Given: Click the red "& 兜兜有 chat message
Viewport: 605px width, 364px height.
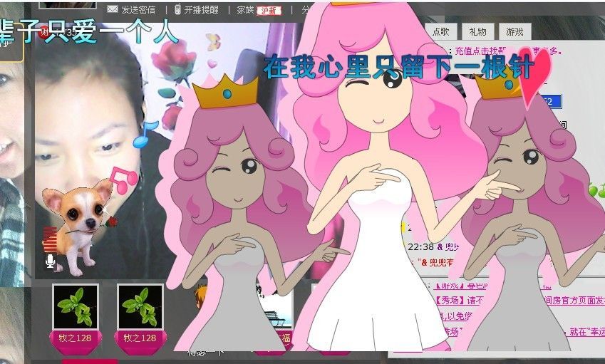Looking at the screenshot, I should pyautogui.click(x=436, y=263).
